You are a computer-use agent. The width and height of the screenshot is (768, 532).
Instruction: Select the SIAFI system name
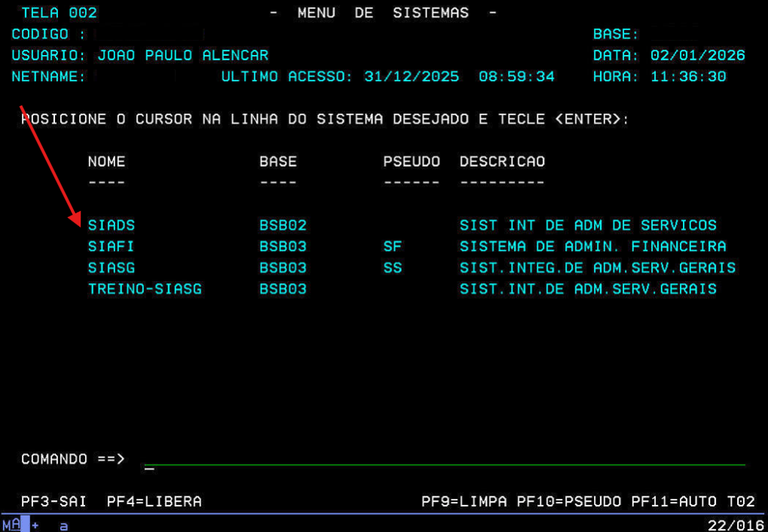[112, 246]
